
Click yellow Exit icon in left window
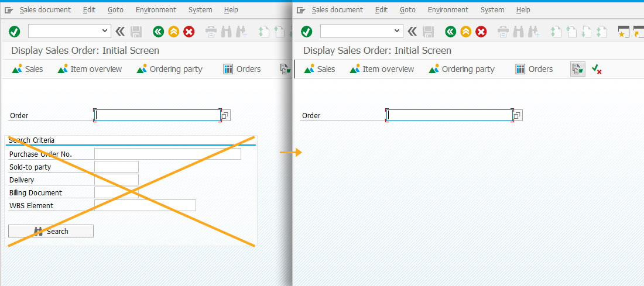pos(174,32)
